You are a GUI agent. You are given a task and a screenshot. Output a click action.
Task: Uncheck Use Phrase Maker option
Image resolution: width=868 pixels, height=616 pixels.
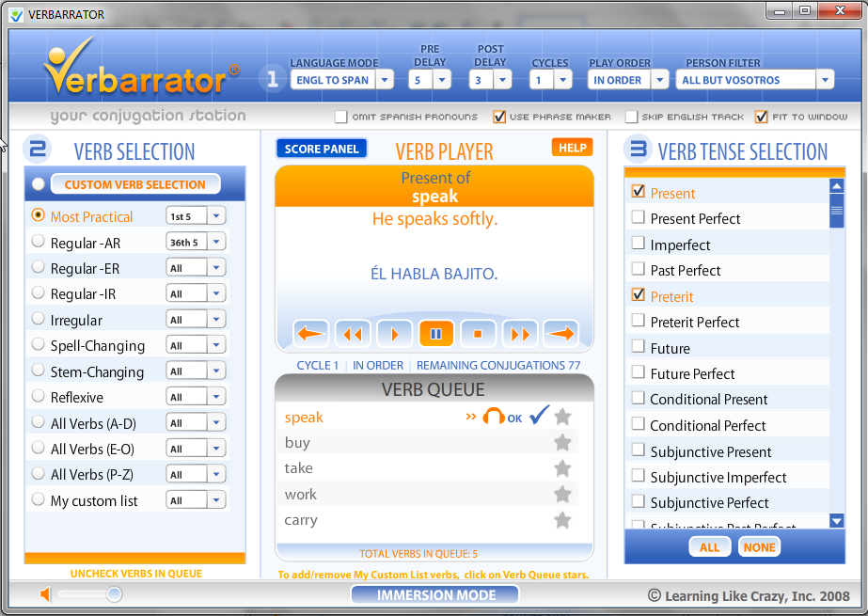tap(498, 117)
